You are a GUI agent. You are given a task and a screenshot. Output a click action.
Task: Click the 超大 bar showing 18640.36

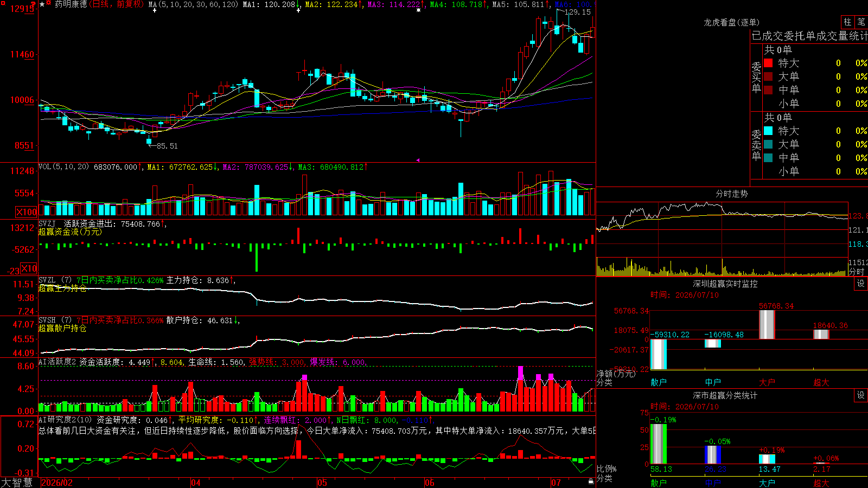click(x=821, y=335)
